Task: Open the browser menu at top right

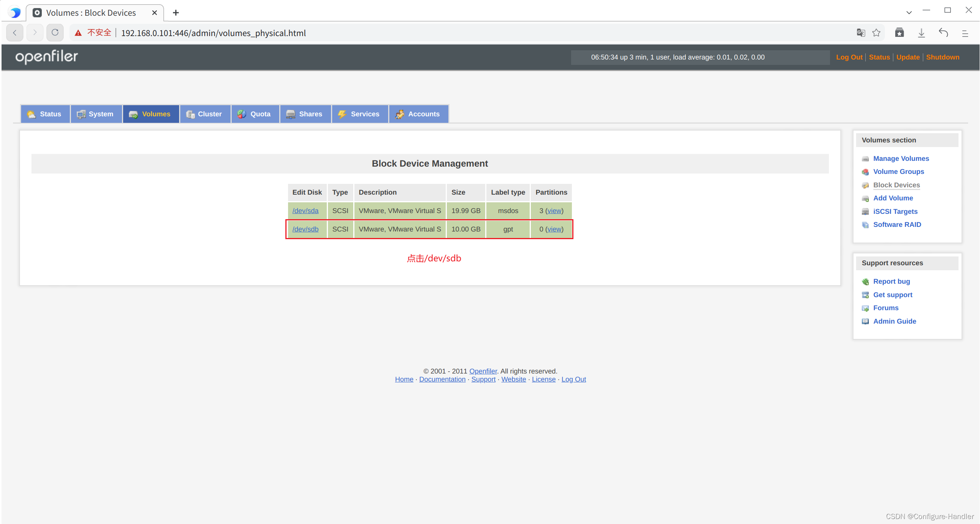Action: coord(965,34)
